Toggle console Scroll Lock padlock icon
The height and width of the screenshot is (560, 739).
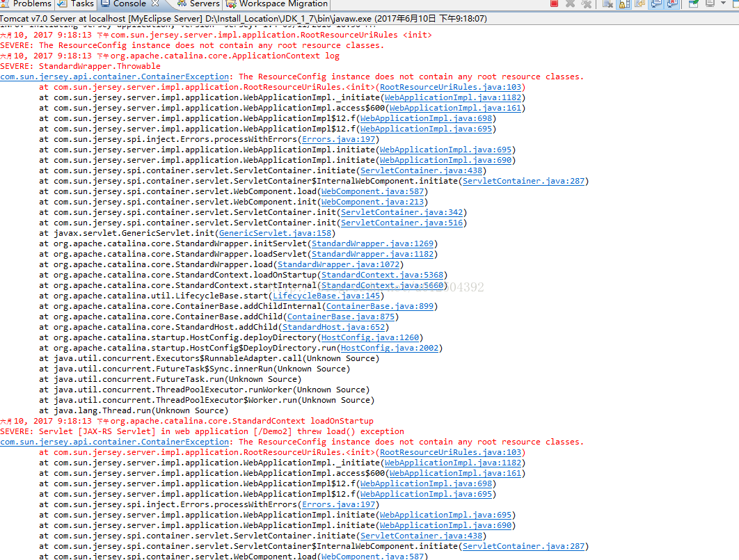click(x=624, y=4)
